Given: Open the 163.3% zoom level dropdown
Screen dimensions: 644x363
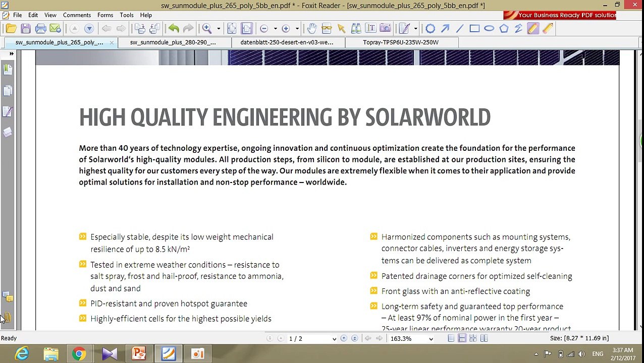Looking at the screenshot, I should point(431,339).
